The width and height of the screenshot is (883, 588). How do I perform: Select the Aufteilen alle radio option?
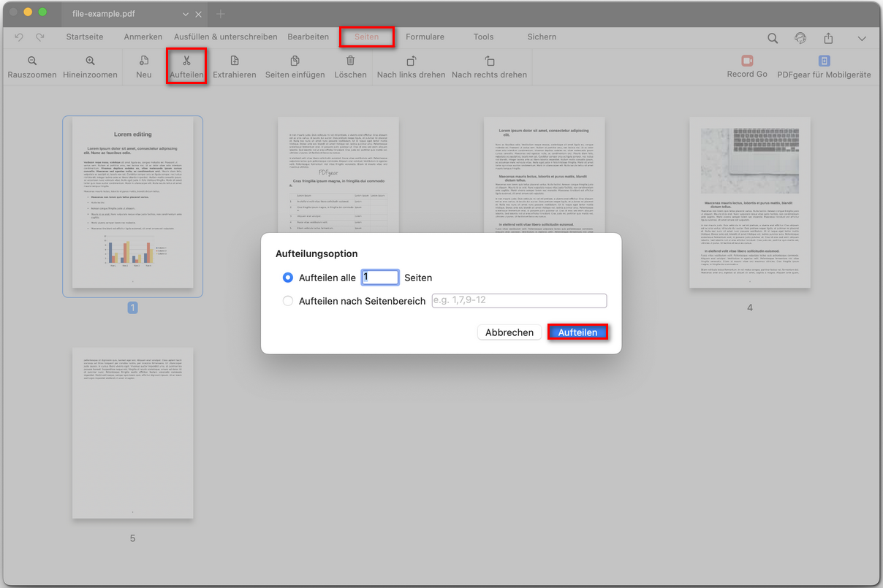[x=289, y=278]
